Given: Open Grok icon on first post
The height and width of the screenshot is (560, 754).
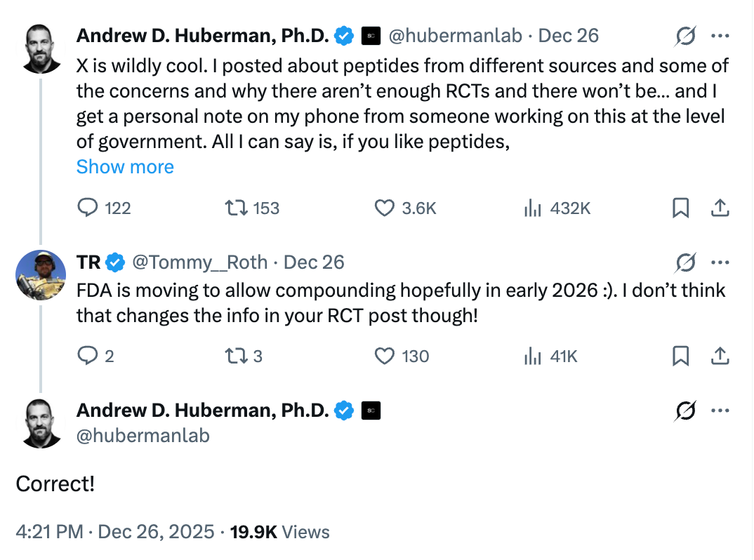Looking at the screenshot, I should coord(684,36).
